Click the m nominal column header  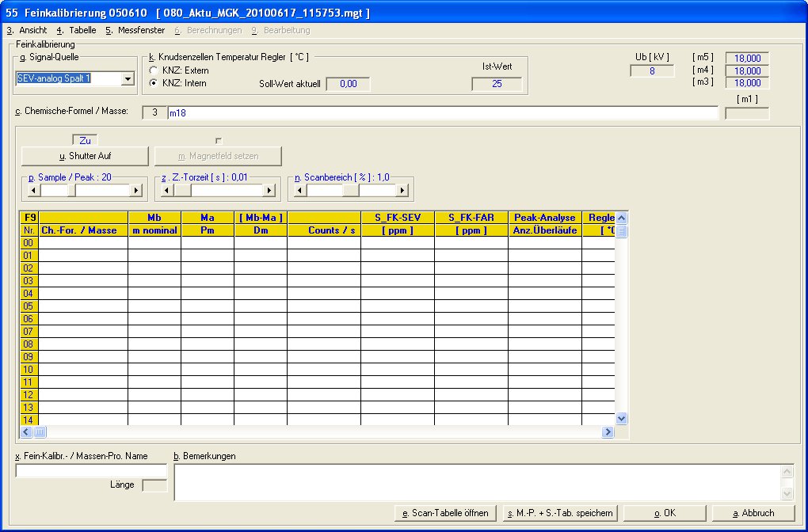[154, 230]
